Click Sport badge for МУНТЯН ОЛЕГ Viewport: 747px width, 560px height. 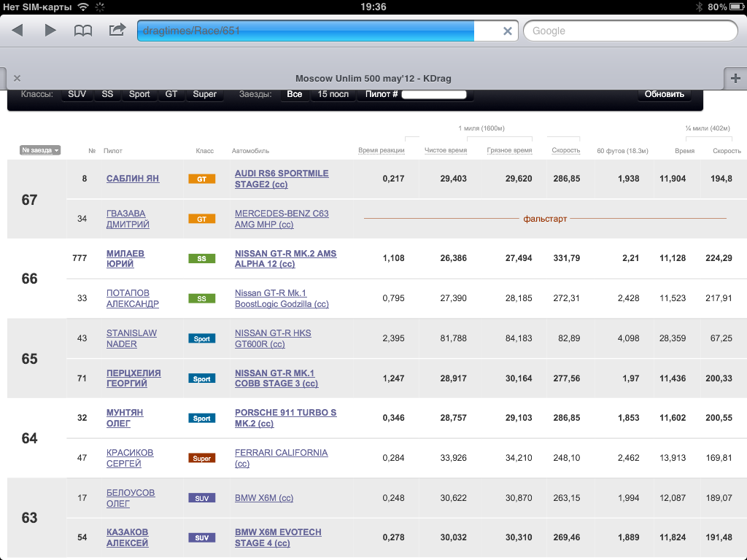click(202, 418)
